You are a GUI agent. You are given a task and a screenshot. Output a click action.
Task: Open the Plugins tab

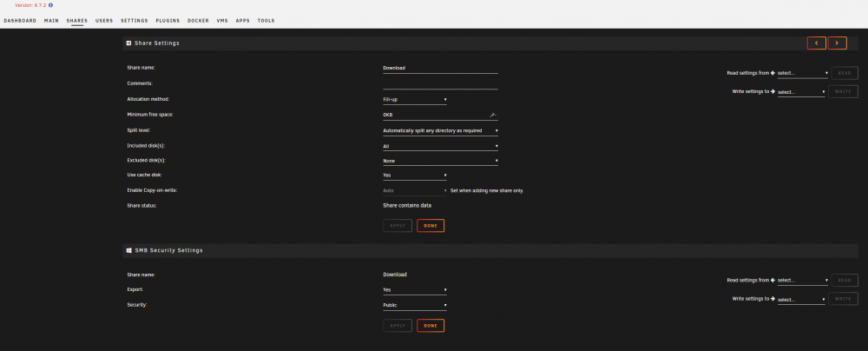point(168,21)
